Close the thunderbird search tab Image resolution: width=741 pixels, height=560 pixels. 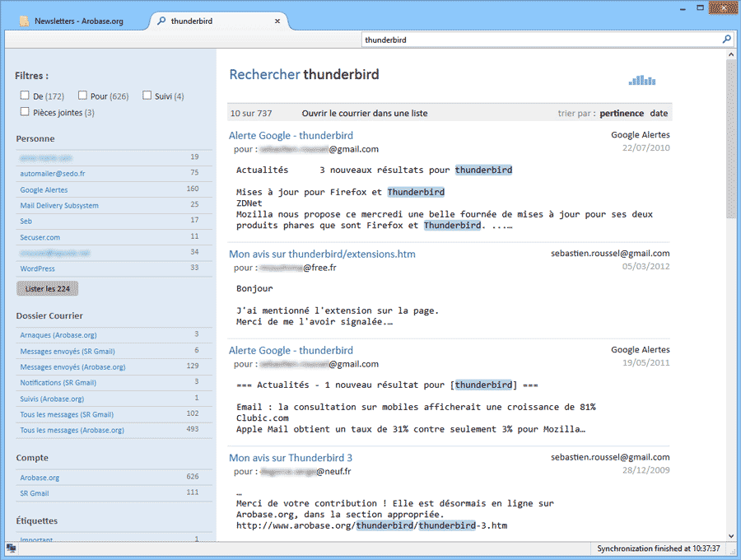pos(277,21)
